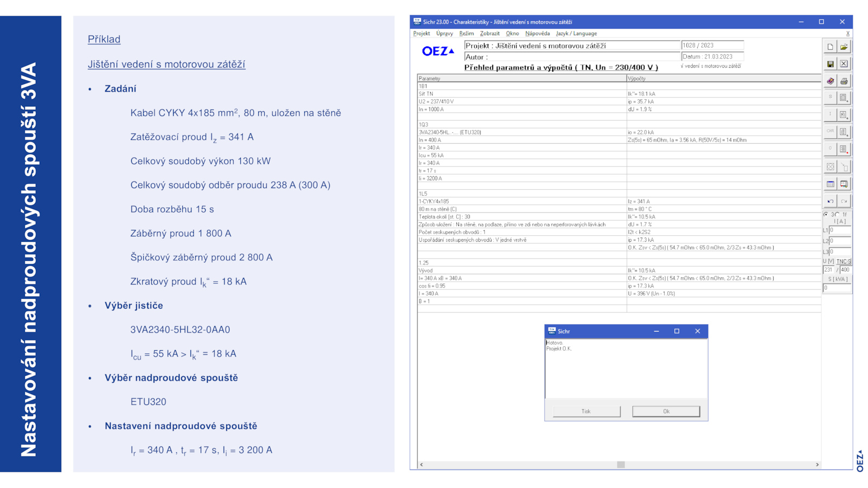This screenshot has width=868, height=488.
Task: Open the Okno menu
Action: [x=512, y=34]
